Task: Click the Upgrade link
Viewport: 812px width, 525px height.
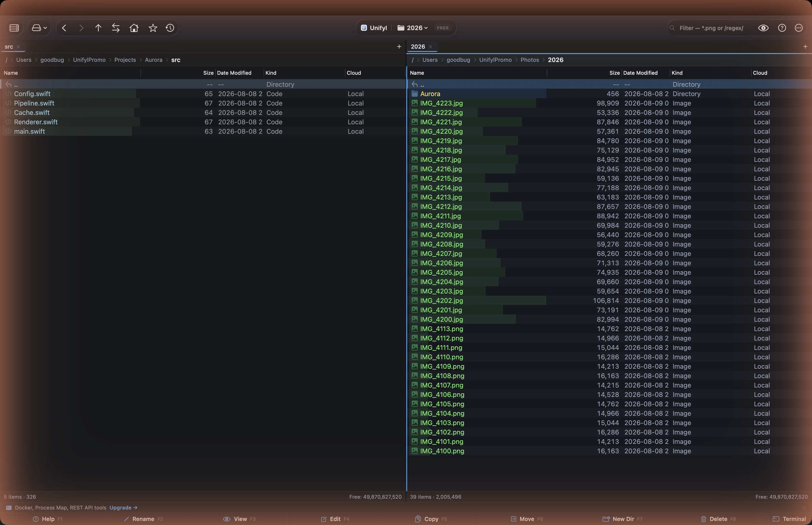Action: coord(123,508)
